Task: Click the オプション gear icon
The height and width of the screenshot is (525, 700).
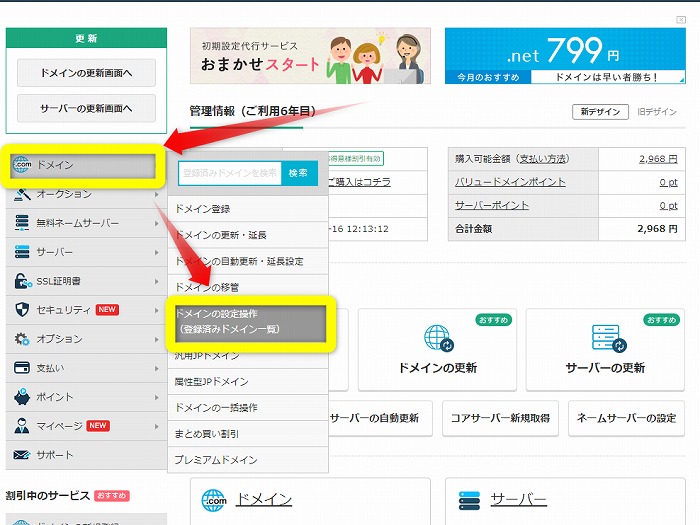Action: point(22,339)
